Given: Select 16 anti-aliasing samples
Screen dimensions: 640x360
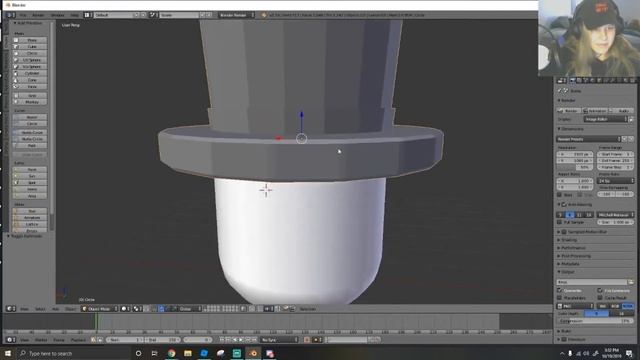Looking at the screenshot, I should click(589, 215).
